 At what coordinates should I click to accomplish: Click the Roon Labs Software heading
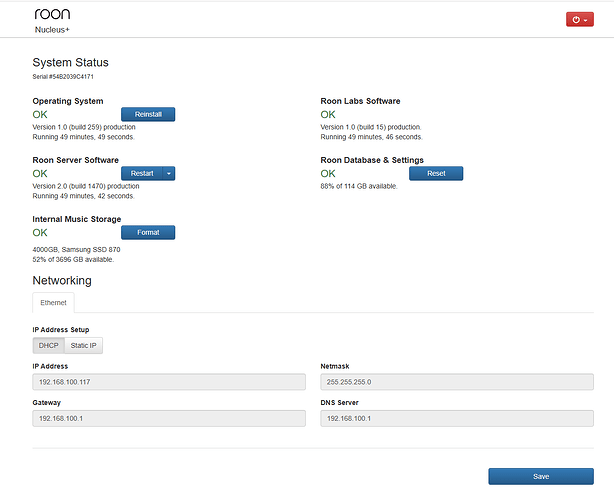pyautogui.click(x=360, y=101)
